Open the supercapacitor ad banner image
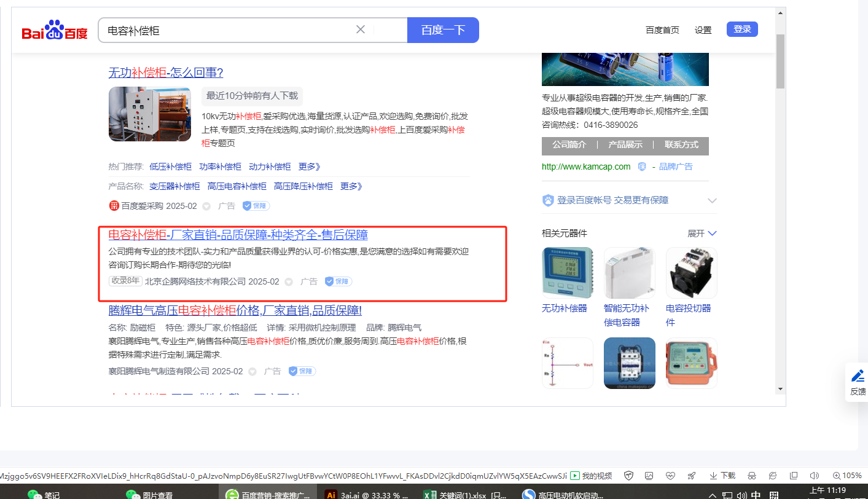 625,69
